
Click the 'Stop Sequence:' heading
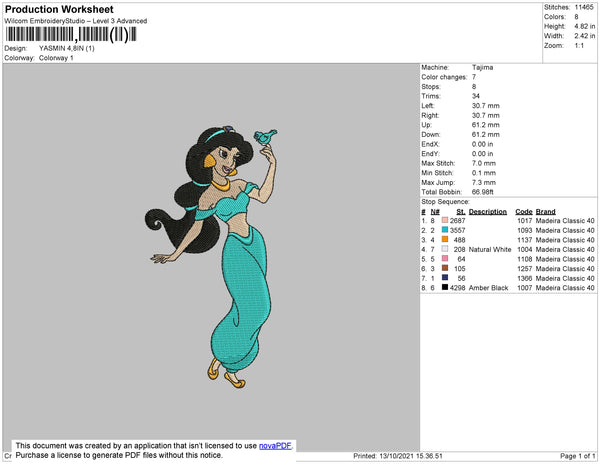(445, 202)
